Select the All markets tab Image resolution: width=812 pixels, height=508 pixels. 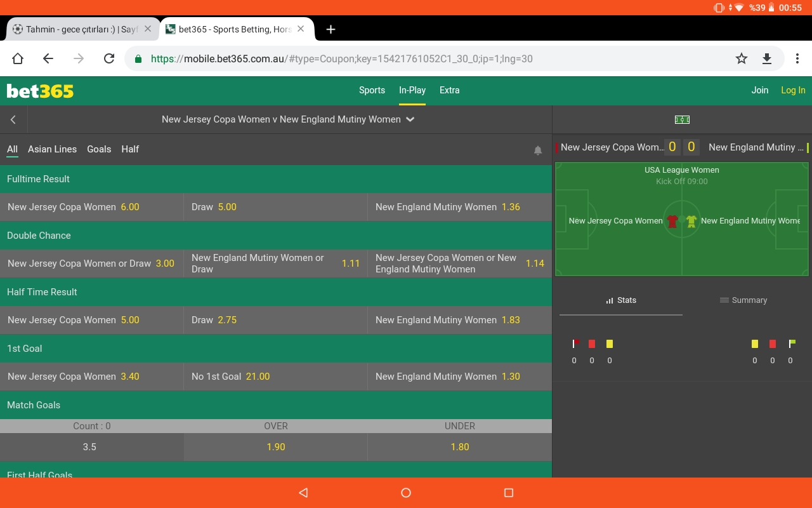(12, 149)
